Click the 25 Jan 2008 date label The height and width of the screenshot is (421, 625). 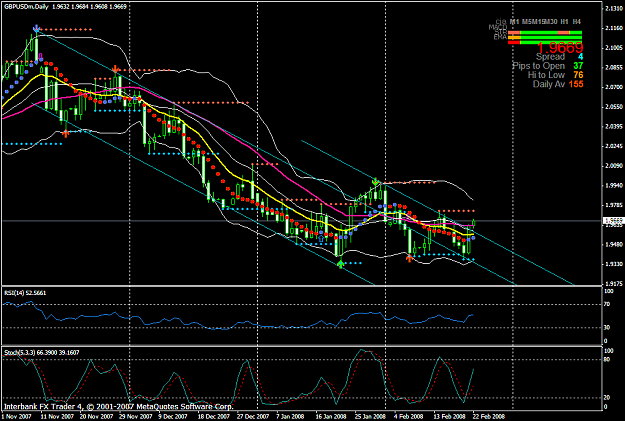tap(370, 417)
